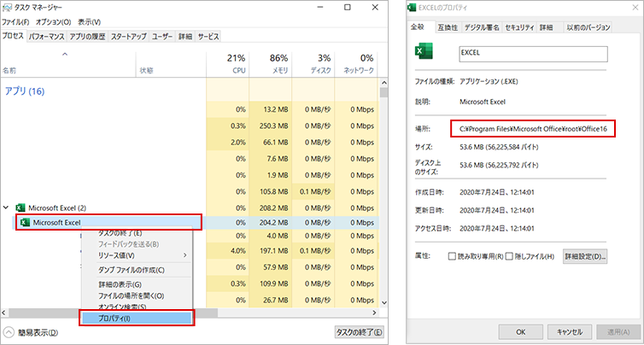Click the タスクの終了(E) button at bottom
Screen dimensions: 644x345
click(x=360, y=332)
